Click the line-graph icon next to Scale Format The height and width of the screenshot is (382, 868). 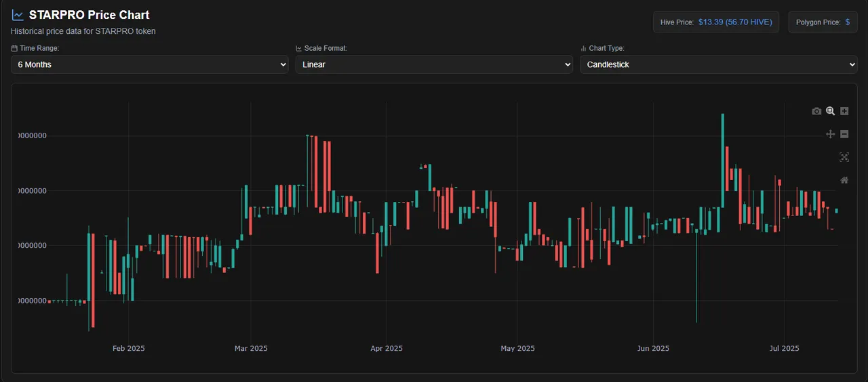pyautogui.click(x=298, y=49)
